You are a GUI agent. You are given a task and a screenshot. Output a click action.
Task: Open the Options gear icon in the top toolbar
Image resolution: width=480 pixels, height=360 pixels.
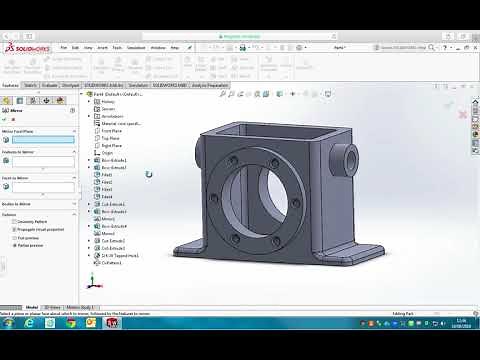point(299,48)
